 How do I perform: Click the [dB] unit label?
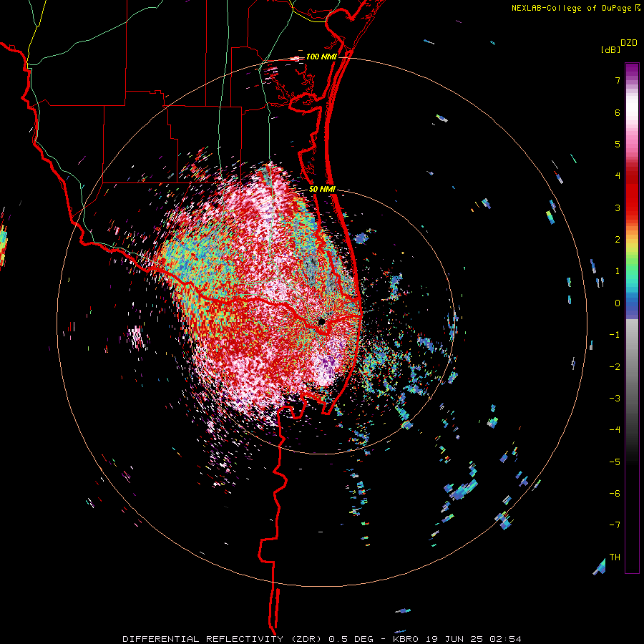(610, 49)
